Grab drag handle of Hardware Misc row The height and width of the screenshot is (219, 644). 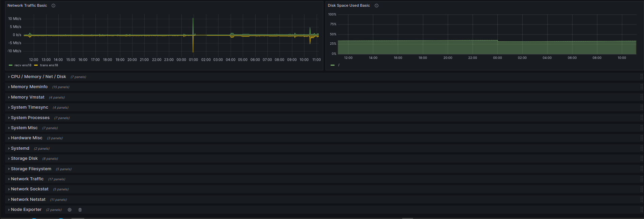[x=641, y=138]
